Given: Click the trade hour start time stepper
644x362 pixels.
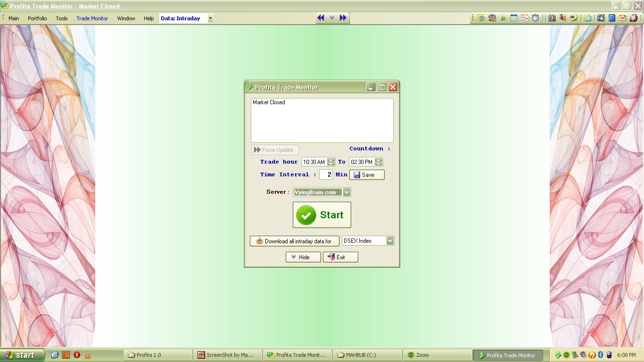Looking at the screenshot, I should [331, 162].
